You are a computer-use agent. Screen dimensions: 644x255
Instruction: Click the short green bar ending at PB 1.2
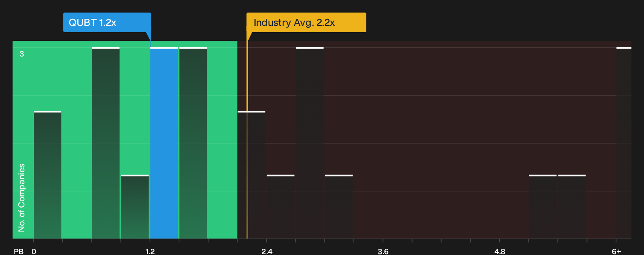tap(135, 207)
